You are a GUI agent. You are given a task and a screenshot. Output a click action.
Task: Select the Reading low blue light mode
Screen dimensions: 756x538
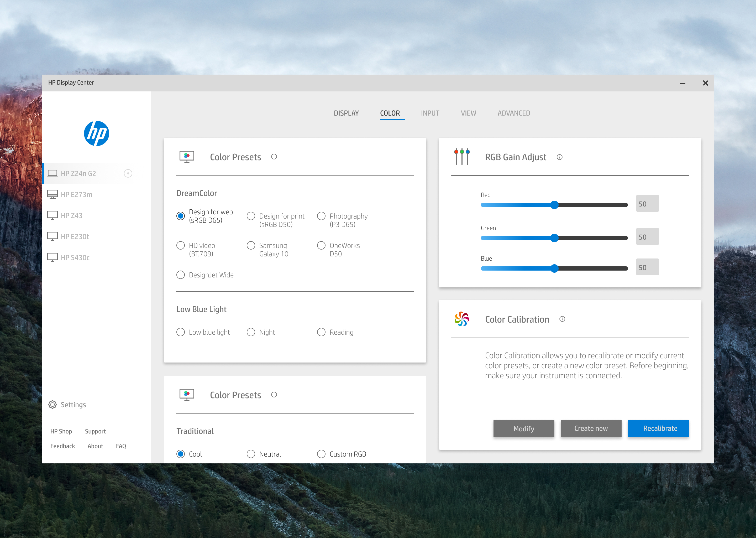(x=321, y=332)
